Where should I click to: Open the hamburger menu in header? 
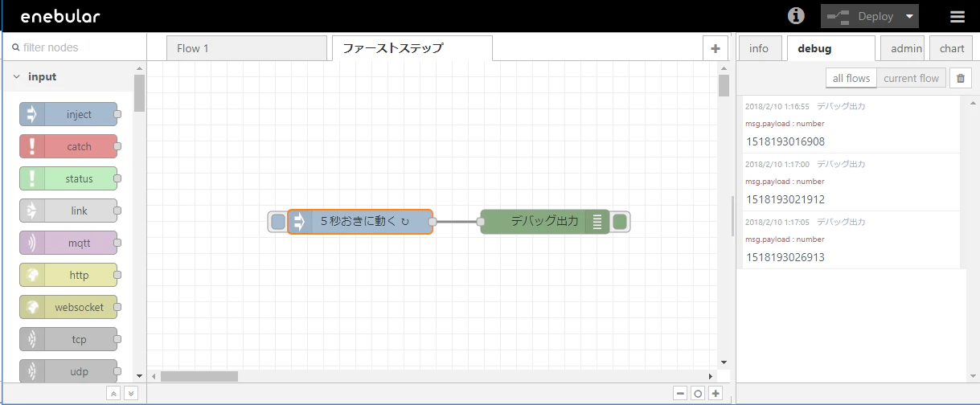(957, 17)
